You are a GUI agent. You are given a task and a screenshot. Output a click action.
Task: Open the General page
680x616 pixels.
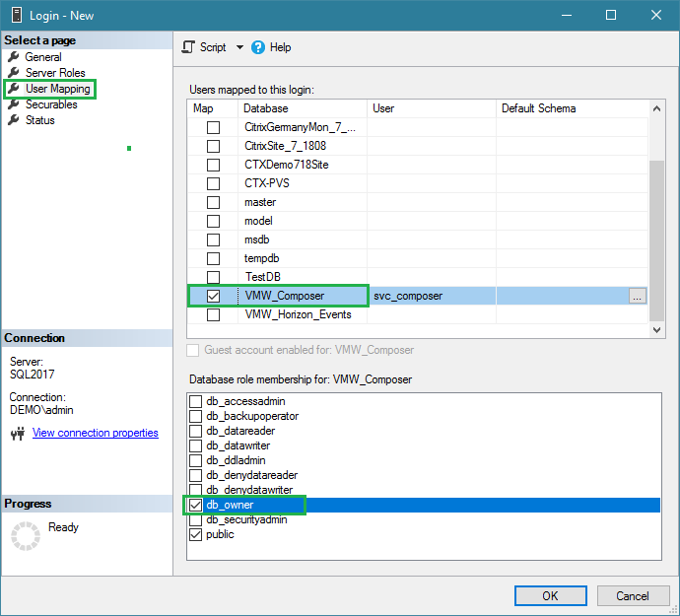point(43,57)
